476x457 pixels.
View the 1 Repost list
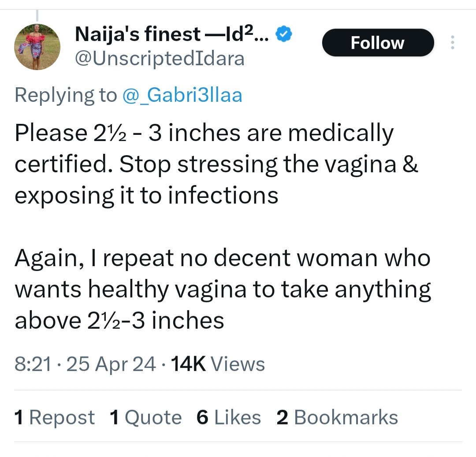coord(55,417)
